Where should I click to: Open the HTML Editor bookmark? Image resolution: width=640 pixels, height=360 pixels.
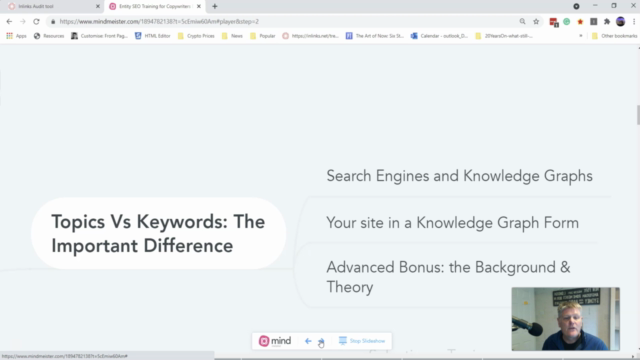(153, 36)
